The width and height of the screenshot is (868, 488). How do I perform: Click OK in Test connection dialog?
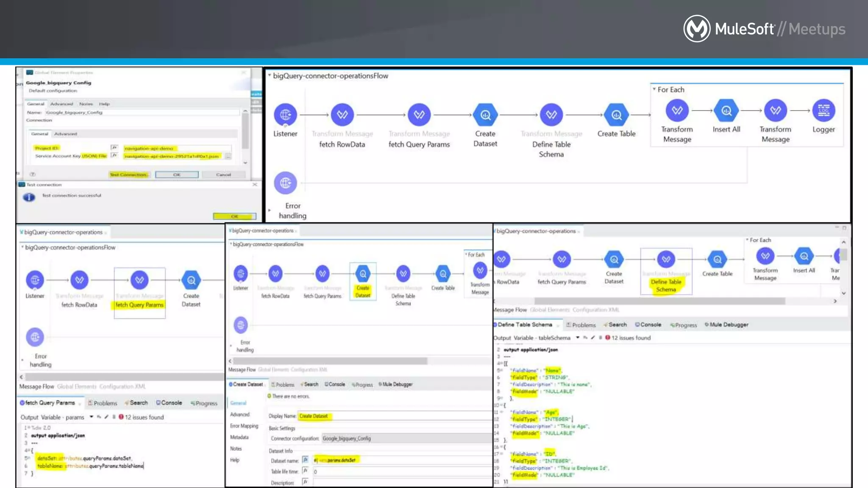(x=234, y=216)
